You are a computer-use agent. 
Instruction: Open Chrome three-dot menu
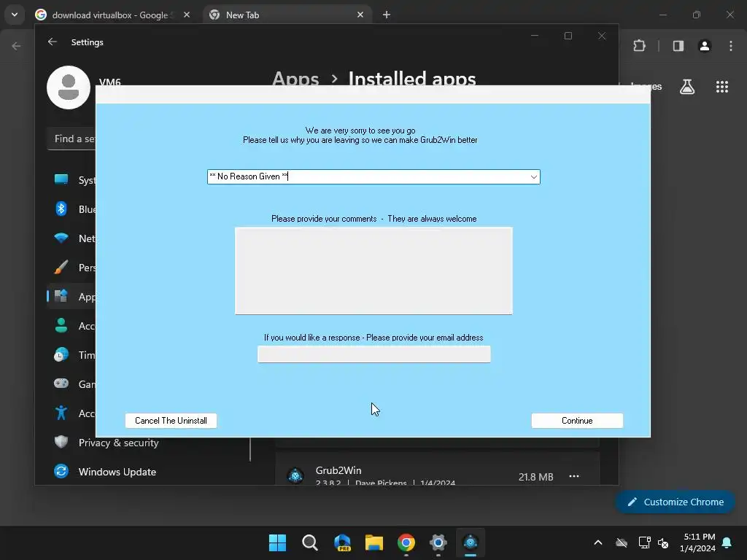[731, 46]
